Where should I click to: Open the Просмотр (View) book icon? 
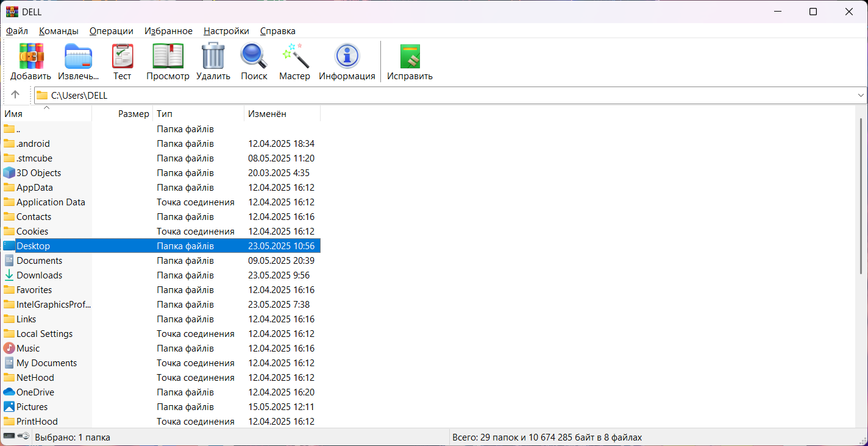(x=168, y=56)
